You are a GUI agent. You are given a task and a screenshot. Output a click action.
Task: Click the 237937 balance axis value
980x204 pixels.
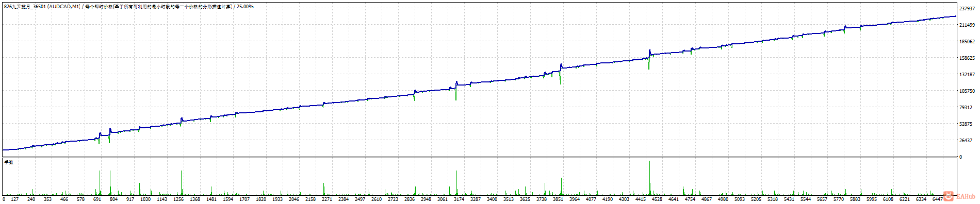point(967,9)
